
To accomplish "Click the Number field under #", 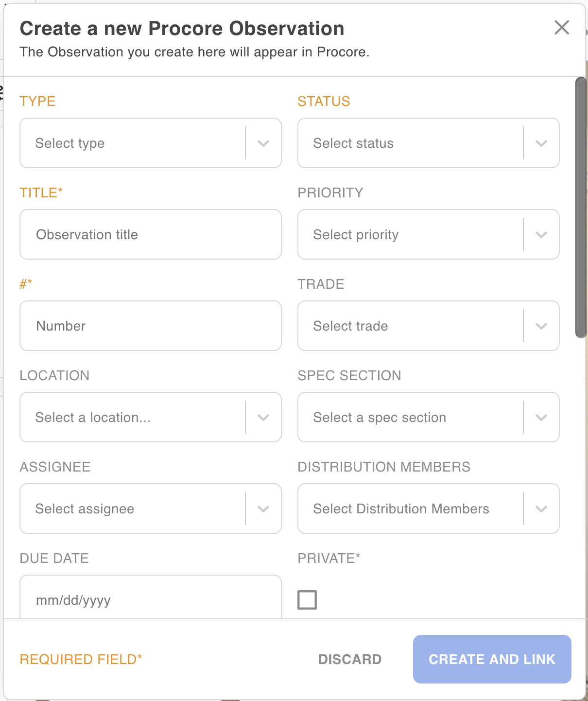I will (x=136, y=326).
